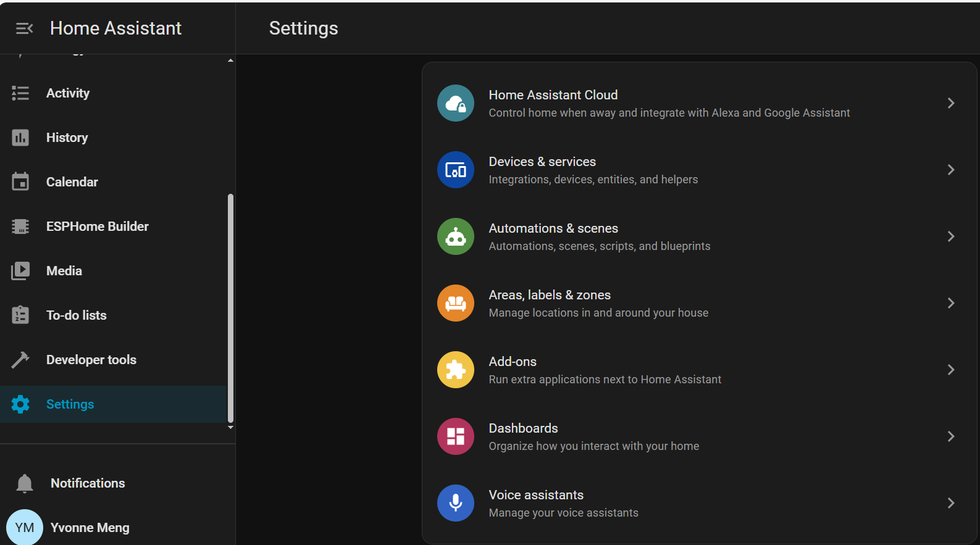Open Activity in the sidebar
This screenshot has height=545, width=980.
point(68,93)
